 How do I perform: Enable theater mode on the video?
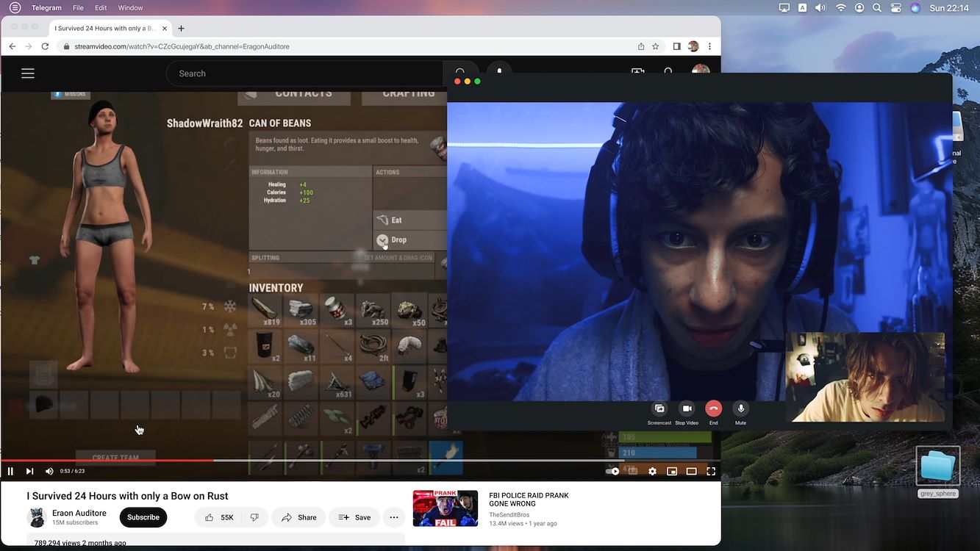click(691, 472)
